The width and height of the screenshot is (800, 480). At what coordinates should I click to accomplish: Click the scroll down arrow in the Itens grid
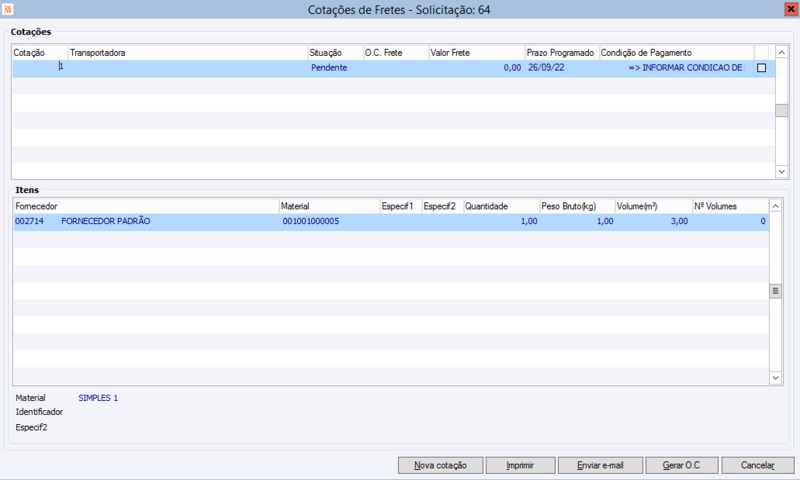coord(776,378)
